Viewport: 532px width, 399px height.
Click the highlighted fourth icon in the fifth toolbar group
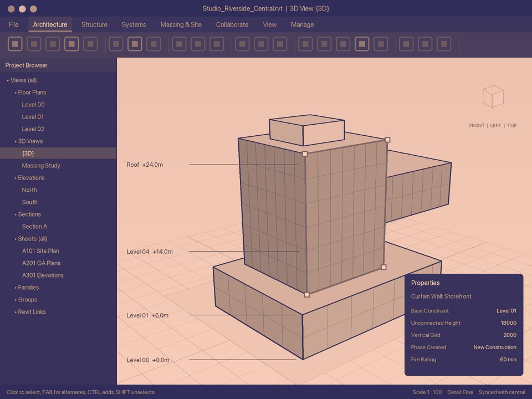362,44
